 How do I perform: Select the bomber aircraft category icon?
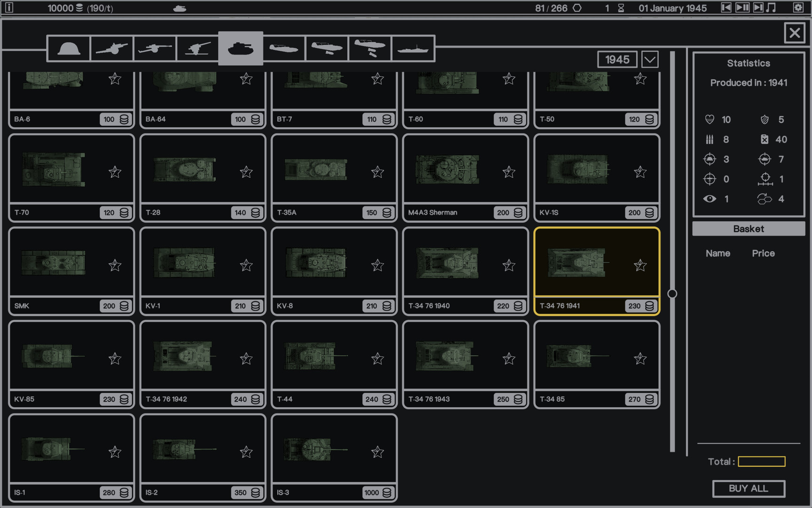pyautogui.click(x=370, y=48)
